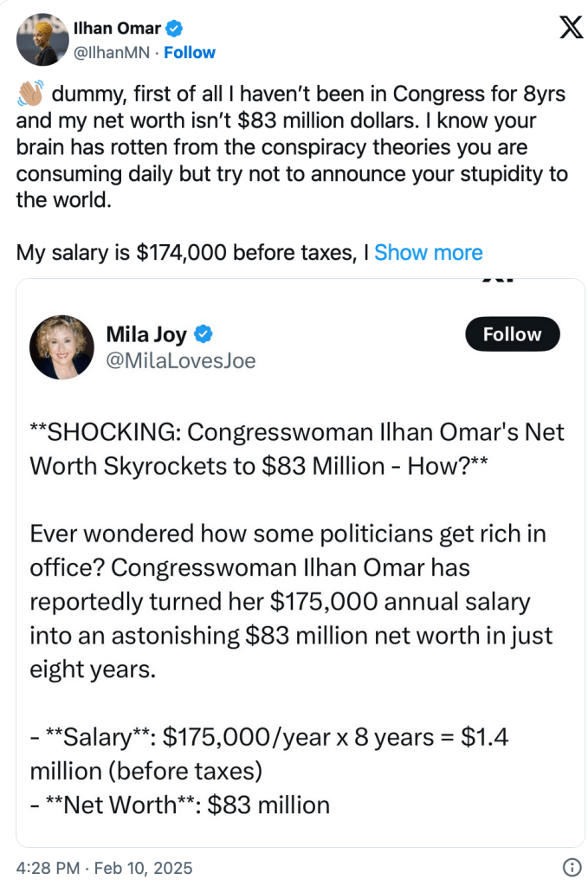Click Mila Joy's verified badge
This screenshot has width=588, height=886.
204,334
